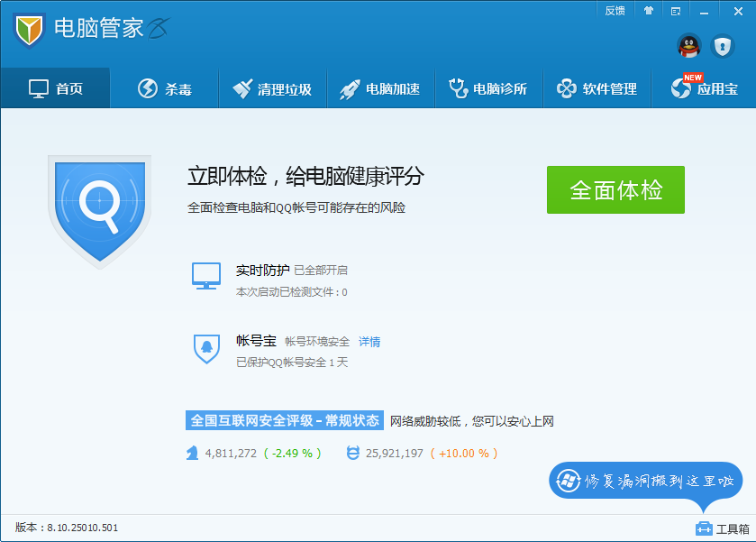Switch to the 首页 tab
Viewport: 756px width, 542px height.
[x=56, y=88]
